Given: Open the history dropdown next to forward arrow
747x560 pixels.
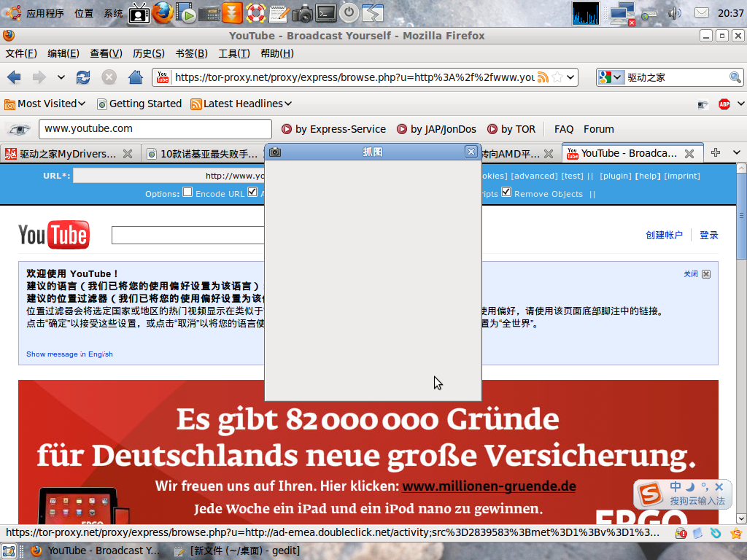Looking at the screenshot, I should pos(61,77).
